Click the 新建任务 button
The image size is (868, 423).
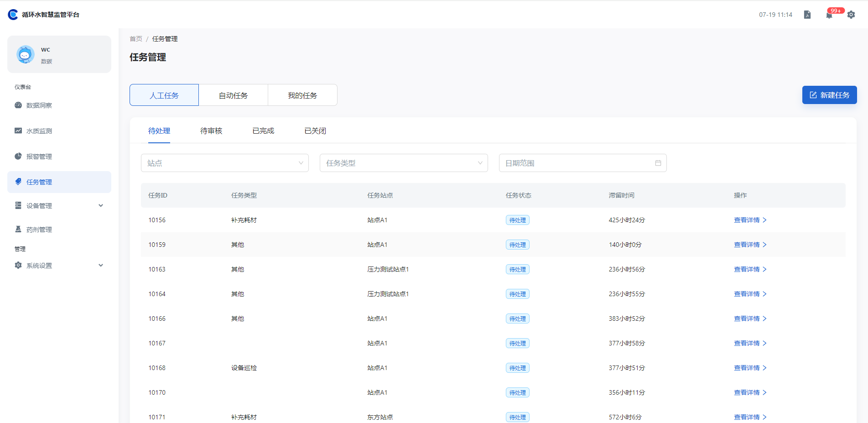[x=829, y=95]
